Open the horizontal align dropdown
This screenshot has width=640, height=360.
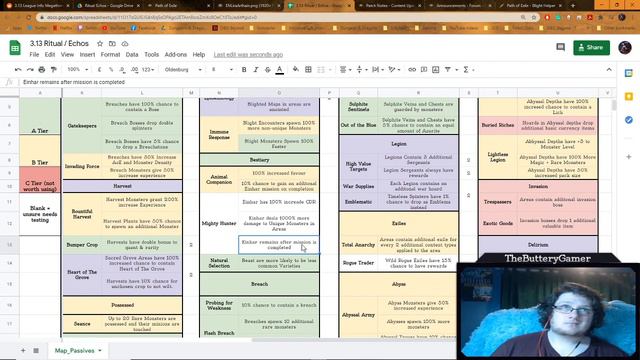coord(345,70)
